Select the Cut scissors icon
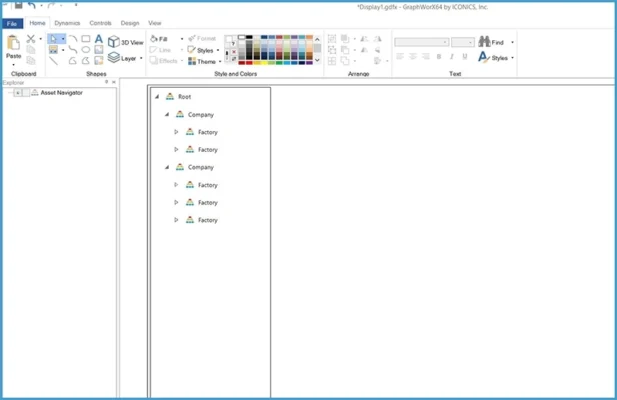Screen dimensions: 617x400 coord(31,39)
